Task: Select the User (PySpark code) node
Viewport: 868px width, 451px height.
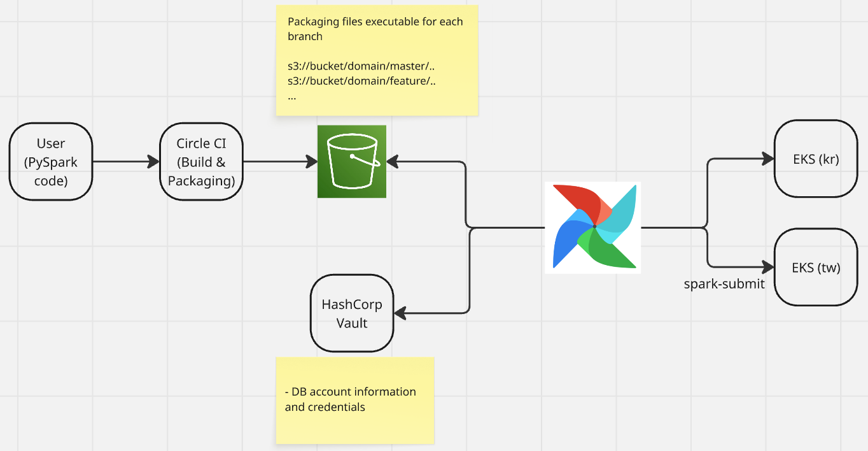Action: click(x=51, y=162)
